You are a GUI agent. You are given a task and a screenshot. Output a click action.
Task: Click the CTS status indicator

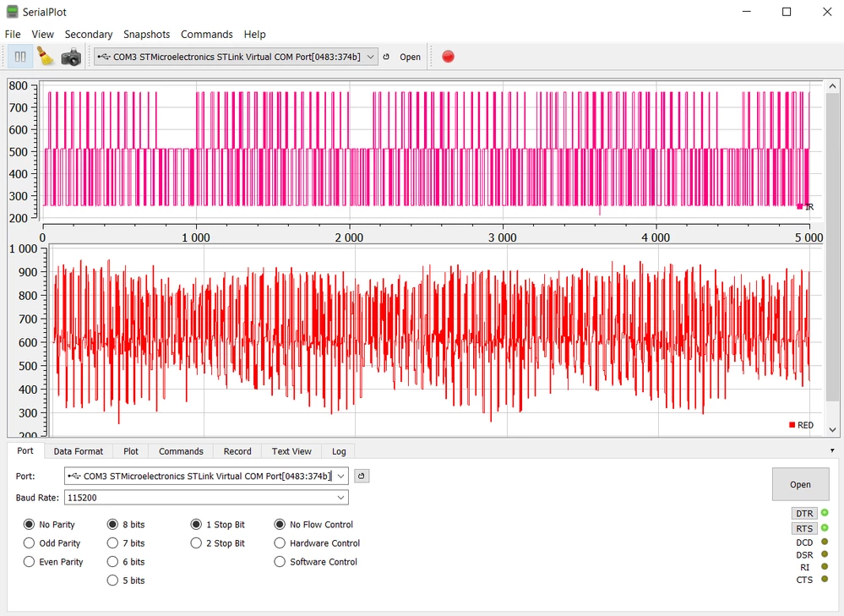(825, 579)
